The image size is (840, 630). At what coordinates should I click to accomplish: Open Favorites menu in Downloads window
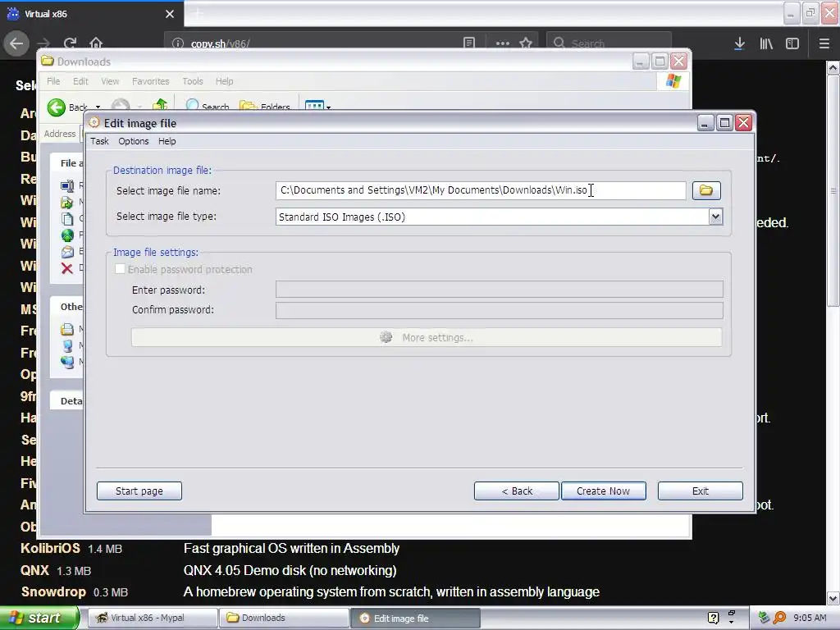(151, 81)
